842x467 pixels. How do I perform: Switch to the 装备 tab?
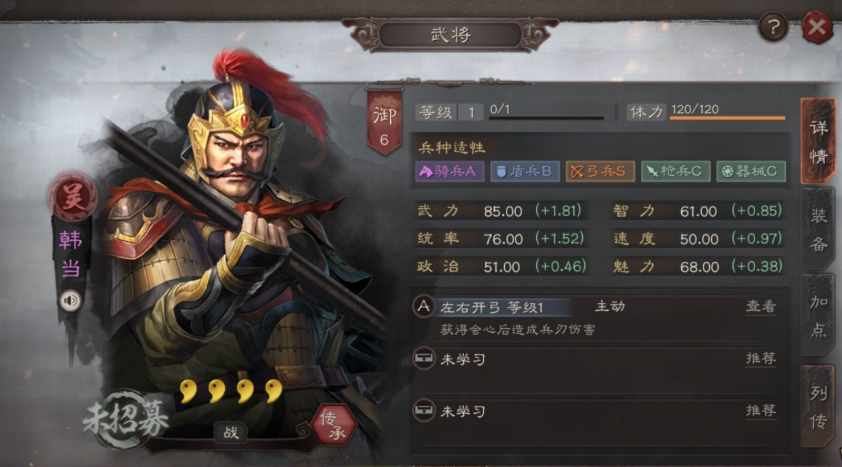[818, 229]
